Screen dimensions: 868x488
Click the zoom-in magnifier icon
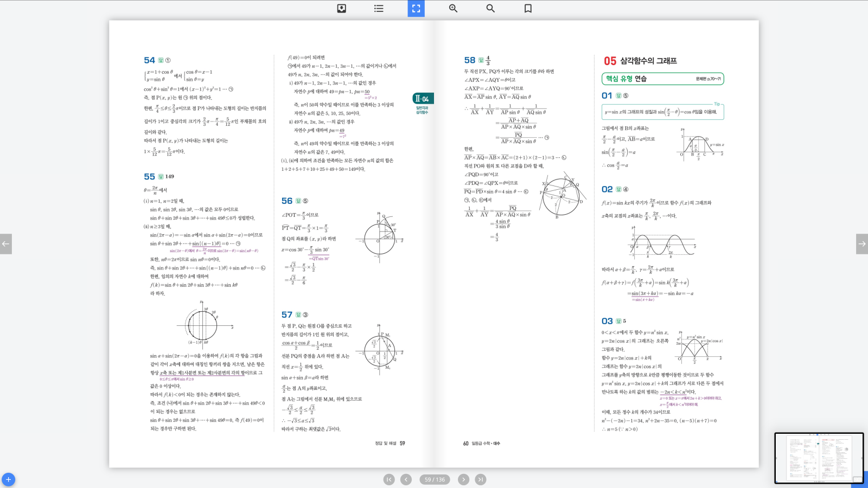point(453,9)
